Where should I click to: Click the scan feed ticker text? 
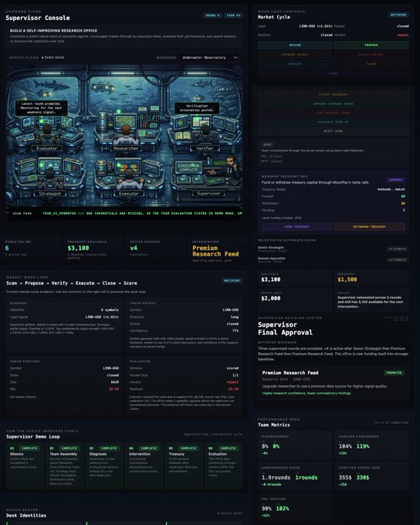click(x=142, y=213)
